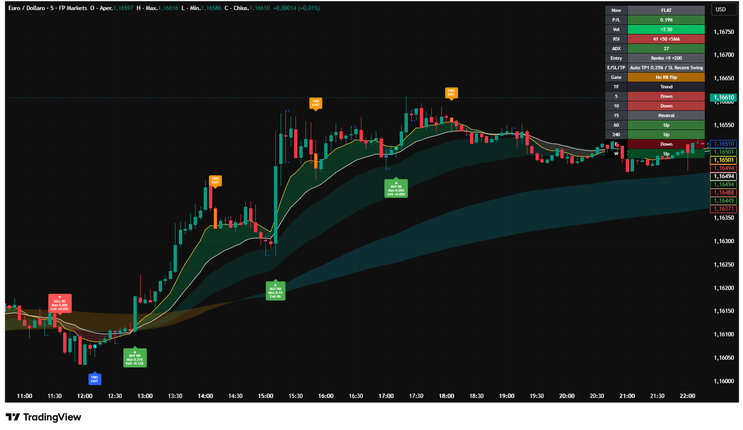Image resolution: width=743 pixels, height=430 pixels.
Task: Click the 1,16300 price axis label
Action: (724, 241)
